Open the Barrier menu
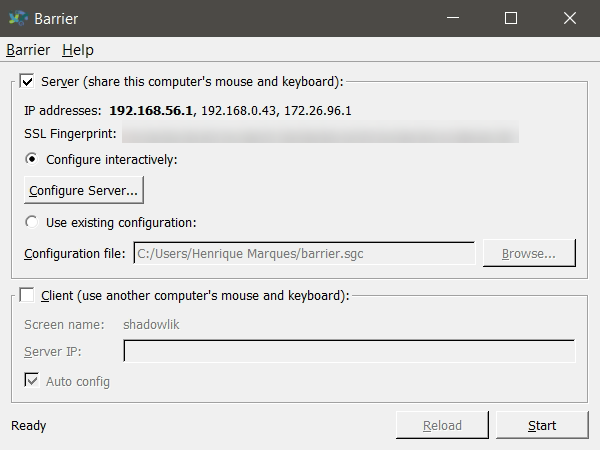 pos(28,50)
